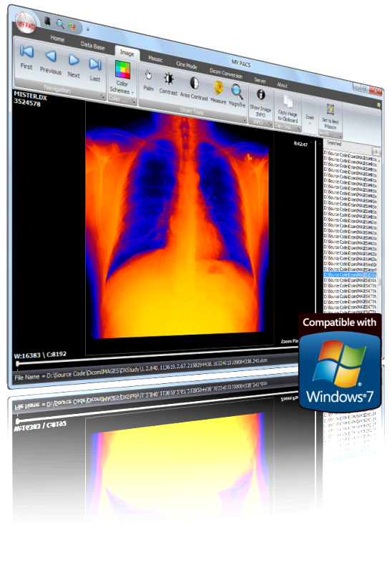
Task: Move the image slider handle
Action: pos(17,364)
